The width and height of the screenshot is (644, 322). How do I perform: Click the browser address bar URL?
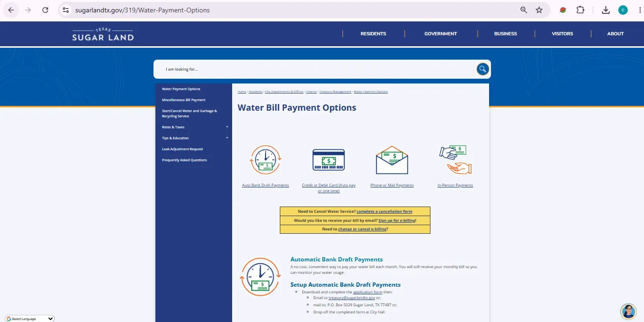click(142, 10)
